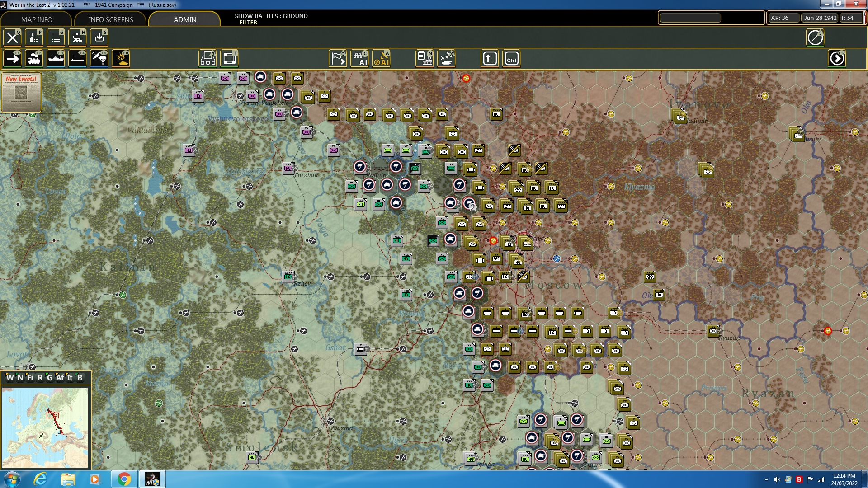Click the air-ground battle icon marked X
Viewport: 868px width, 488px height.
[446, 59]
